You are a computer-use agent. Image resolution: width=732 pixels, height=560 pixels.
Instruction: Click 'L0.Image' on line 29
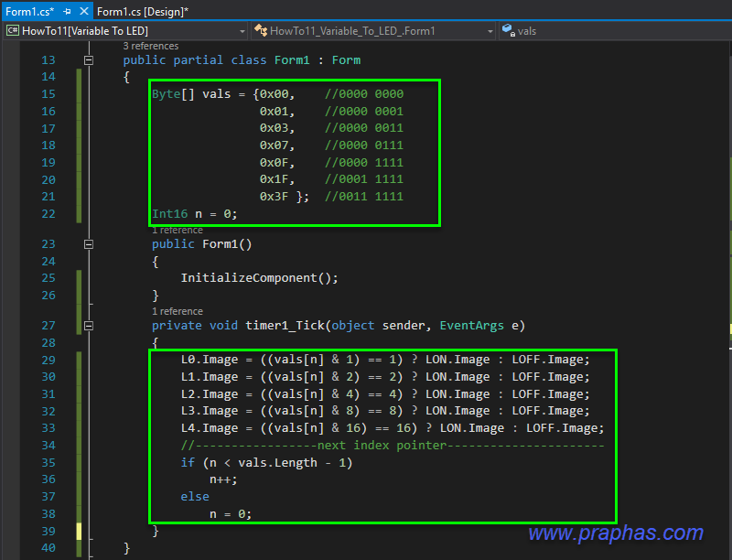[x=210, y=360]
